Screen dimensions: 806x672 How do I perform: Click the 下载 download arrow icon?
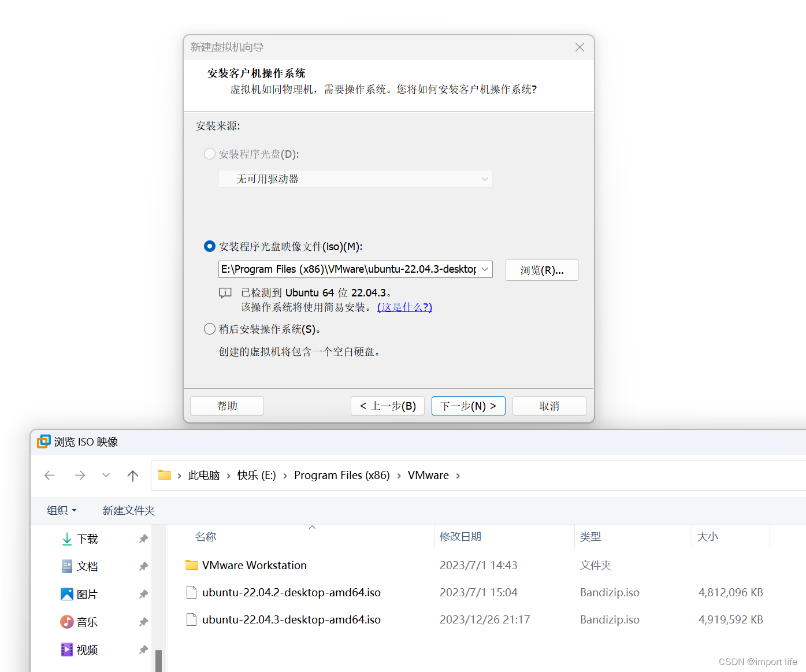click(67, 539)
